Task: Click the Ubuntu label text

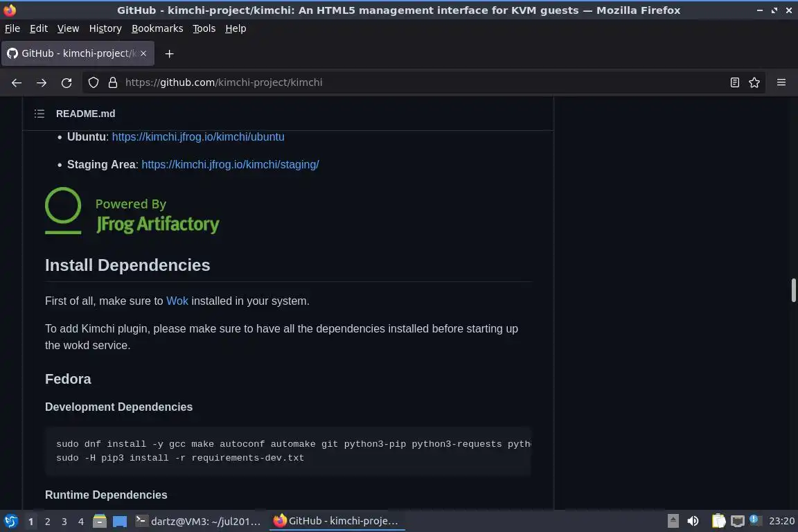Action: pos(87,137)
